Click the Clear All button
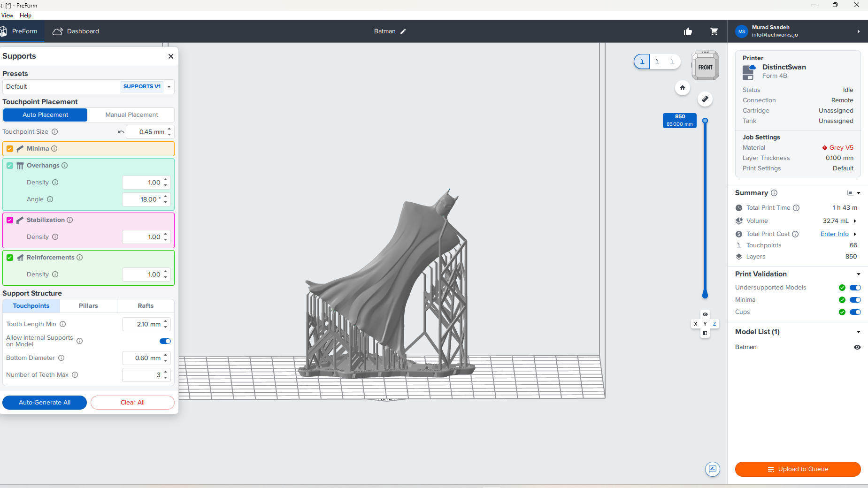 point(132,403)
